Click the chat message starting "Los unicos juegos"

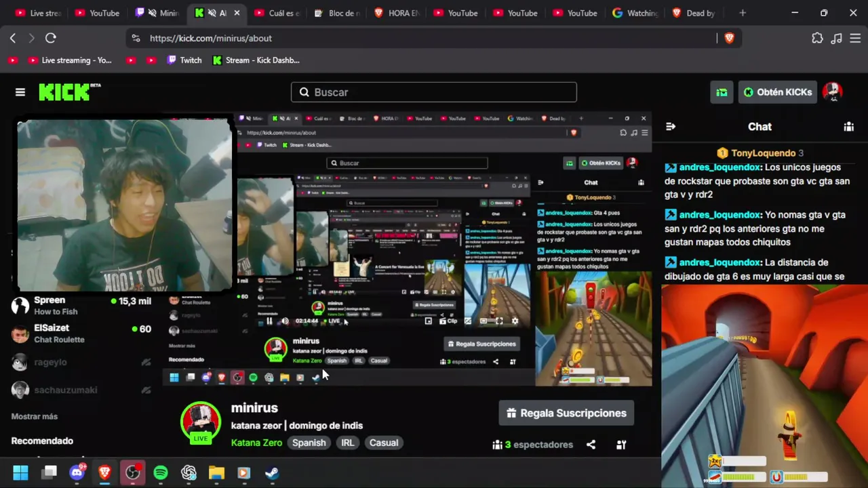[x=757, y=181]
